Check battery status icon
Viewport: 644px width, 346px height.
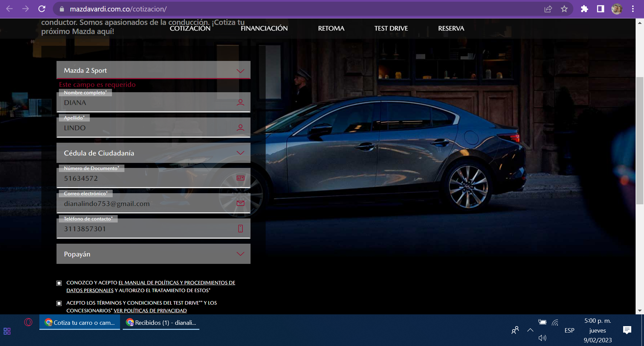coord(542,322)
